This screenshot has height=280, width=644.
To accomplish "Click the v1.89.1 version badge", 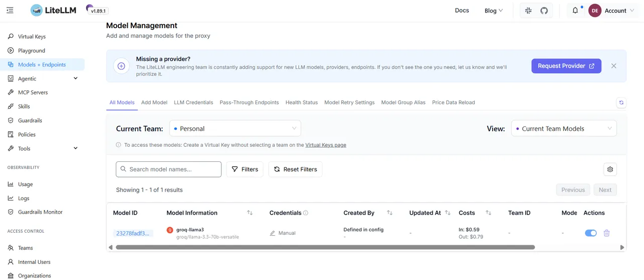I will [x=99, y=11].
